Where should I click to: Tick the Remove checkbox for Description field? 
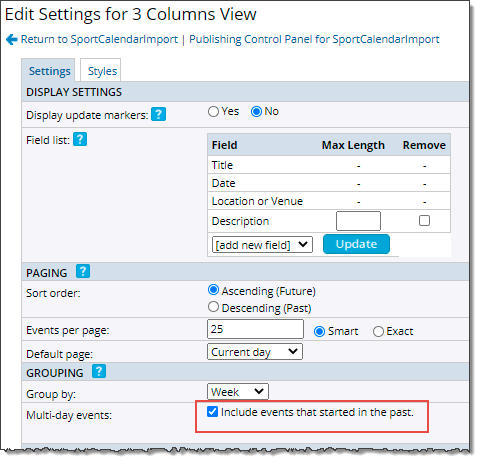424,221
